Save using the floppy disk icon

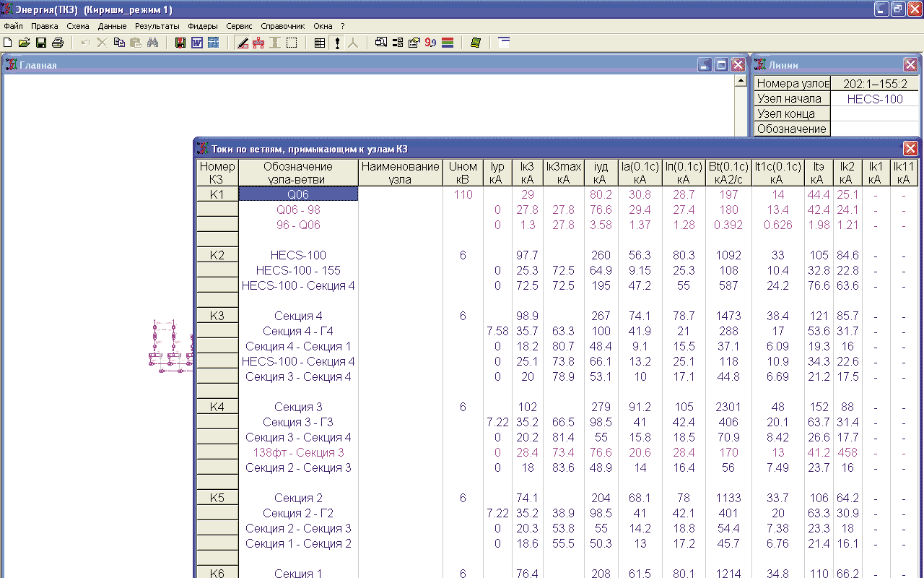(41, 43)
